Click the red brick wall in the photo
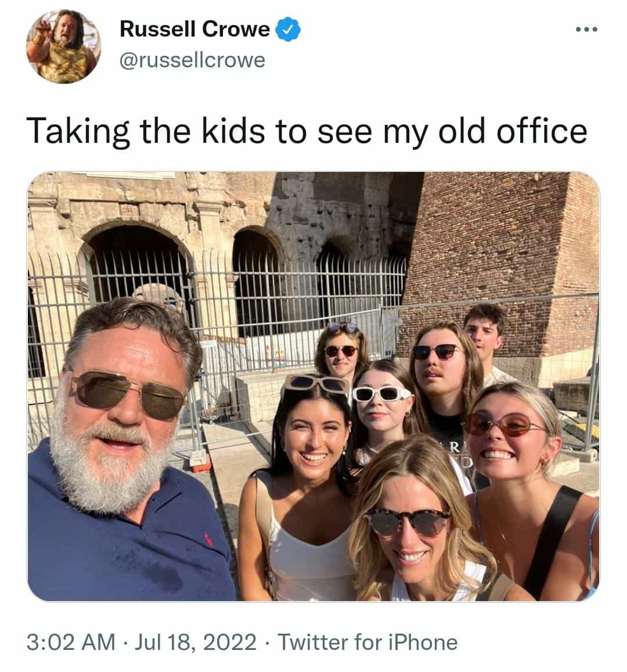627x672 pixels. point(499,244)
